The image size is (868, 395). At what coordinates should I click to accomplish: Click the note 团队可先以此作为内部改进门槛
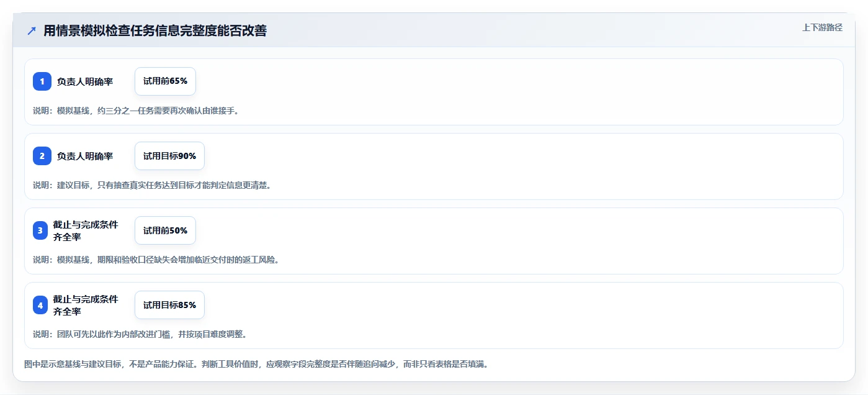140,334
